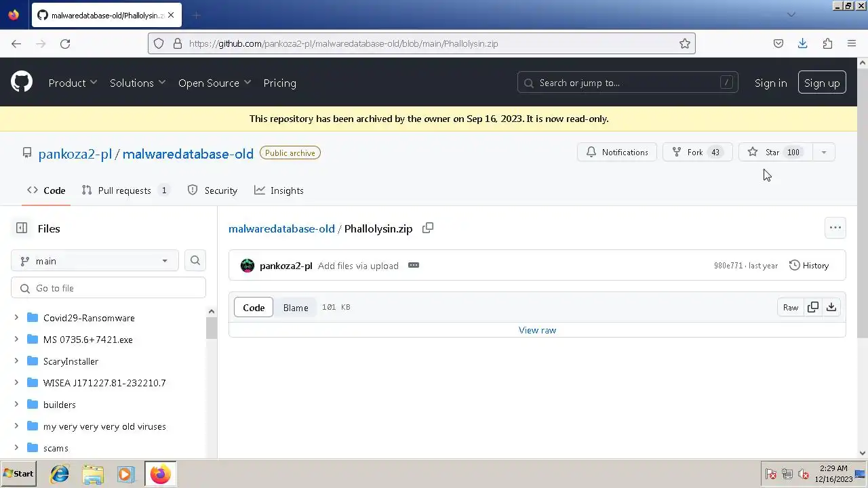Click the Sign in link
The height and width of the screenshot is (488, 868).
(770, 83)
